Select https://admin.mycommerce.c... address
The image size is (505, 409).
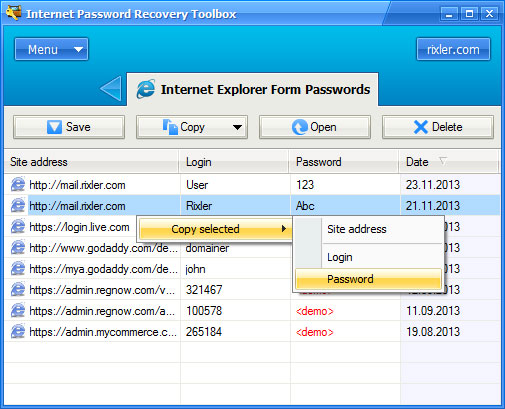[103, 332]
